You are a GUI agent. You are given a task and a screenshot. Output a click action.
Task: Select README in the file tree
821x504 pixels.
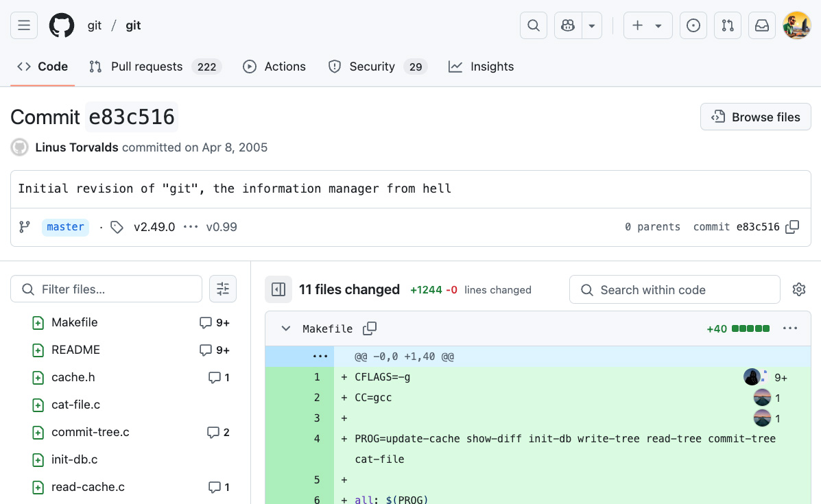click(x=75, y=350)
